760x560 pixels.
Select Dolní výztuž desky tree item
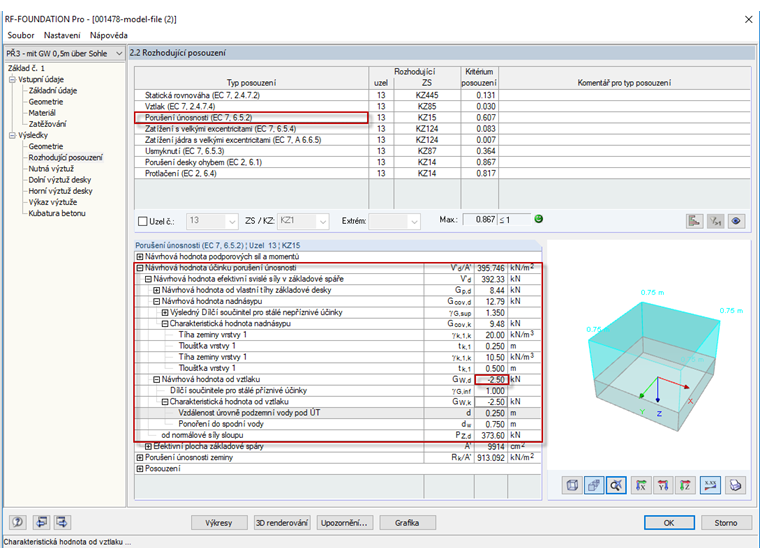60,180
